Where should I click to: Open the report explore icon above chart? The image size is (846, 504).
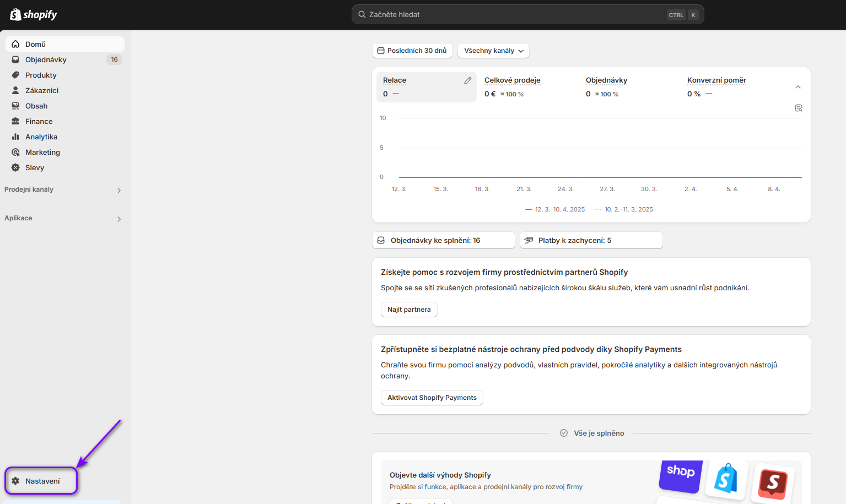point(798,108)
